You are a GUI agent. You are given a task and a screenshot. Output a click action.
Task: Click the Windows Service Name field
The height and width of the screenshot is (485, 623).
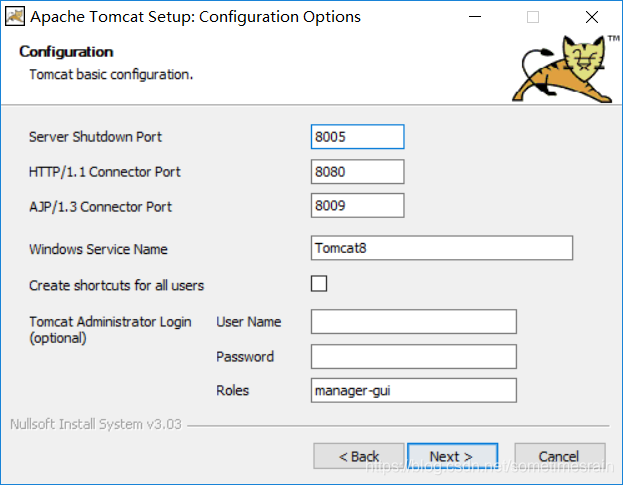pos(441,248)
